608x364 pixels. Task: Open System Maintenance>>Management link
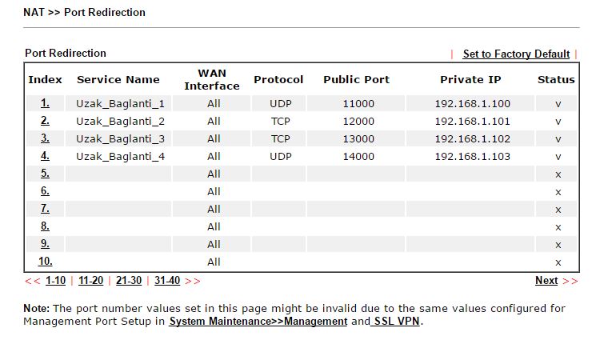point(258,322)
